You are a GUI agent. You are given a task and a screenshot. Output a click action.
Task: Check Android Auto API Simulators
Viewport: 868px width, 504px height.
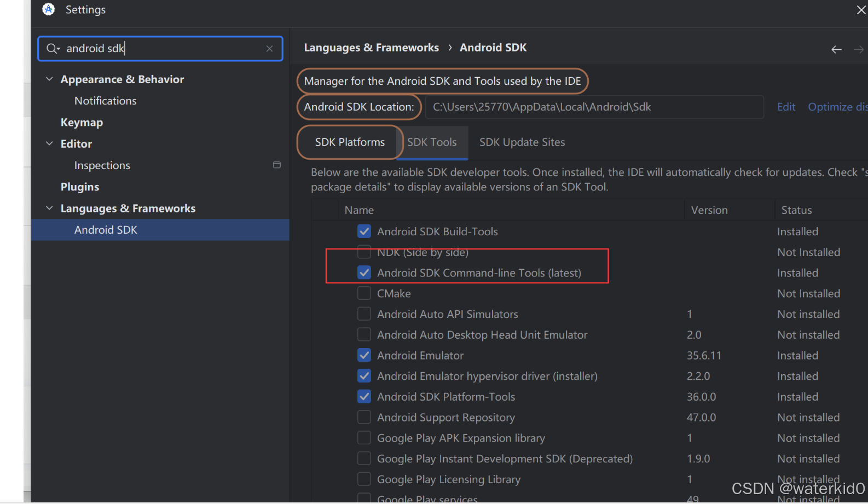[x=364, y=314]
